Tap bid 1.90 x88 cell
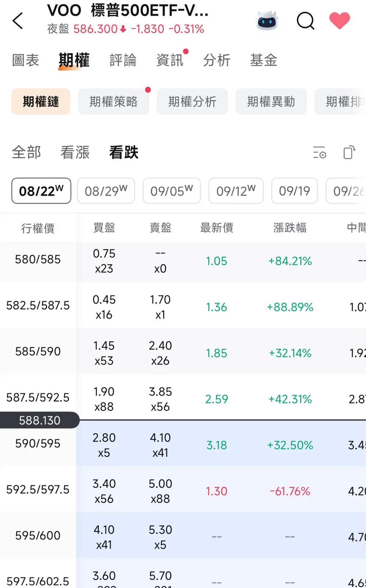The image size is (366, 588). pyautogui.click(x=104, y=399)
